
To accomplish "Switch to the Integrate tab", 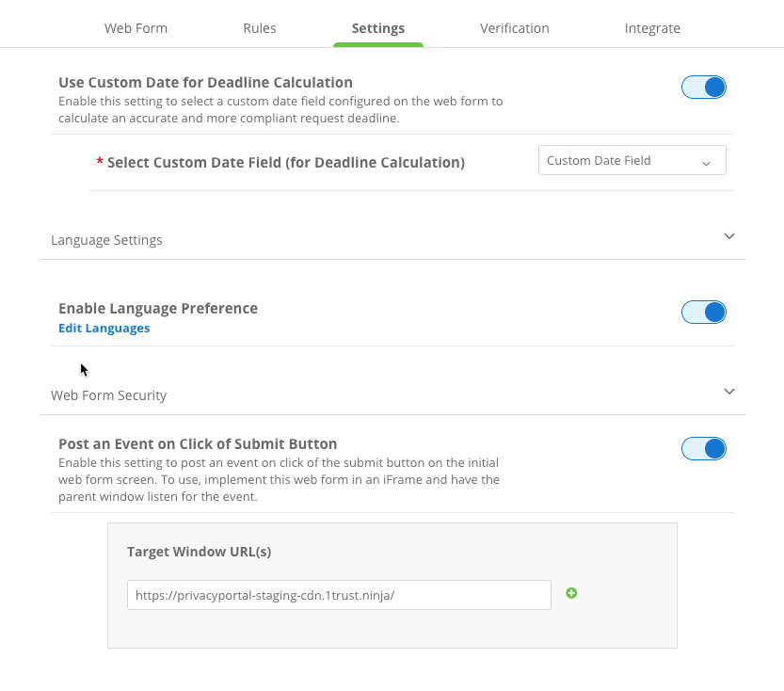I will (x=652, y=28).
